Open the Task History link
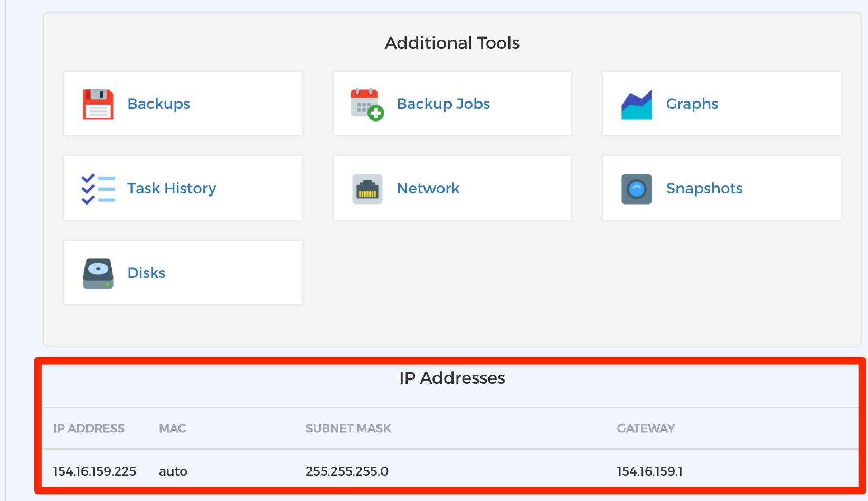The height and width of the screenshot is (501, 868). coord(172,188)
